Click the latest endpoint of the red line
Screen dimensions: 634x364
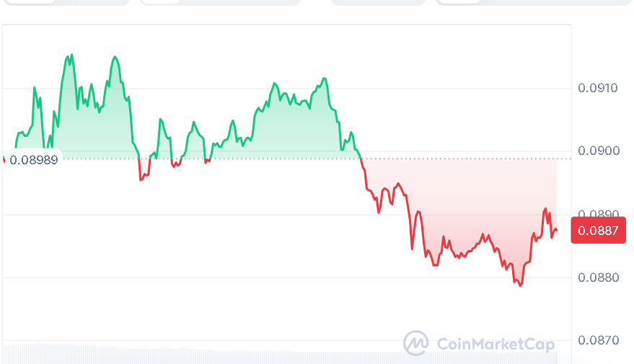coord(556,231)
